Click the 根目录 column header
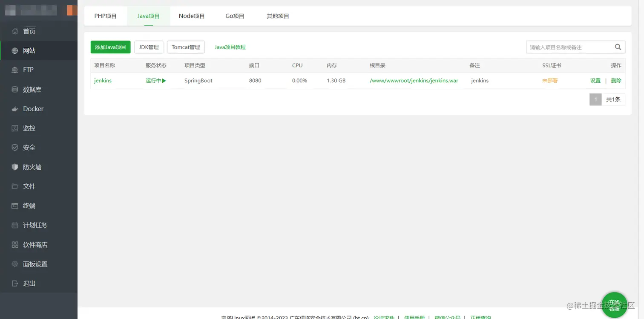Image resolution: width=644 pixels, height=319 pixels. (377, 66)
